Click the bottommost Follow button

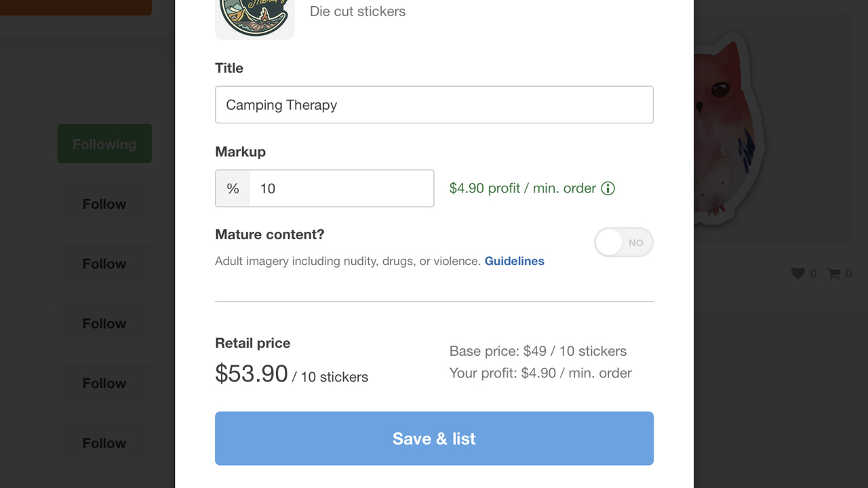click(x=104, y=443)
